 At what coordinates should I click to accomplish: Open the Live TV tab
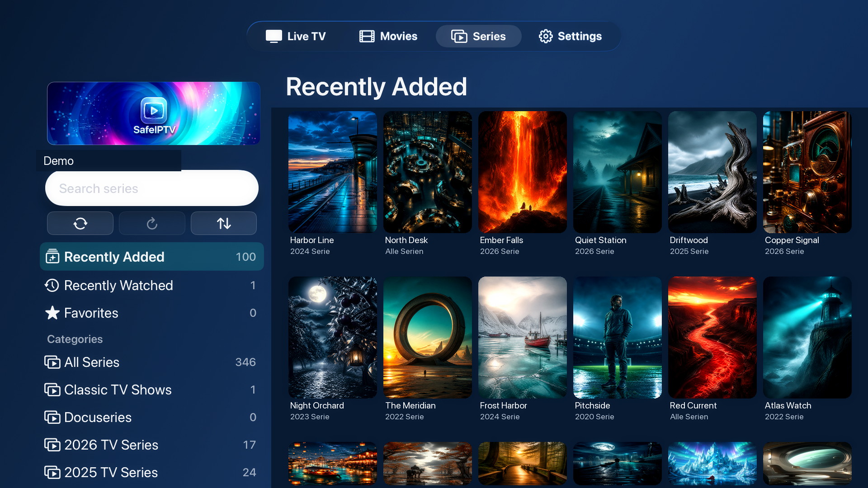click(x=296, y=36)
